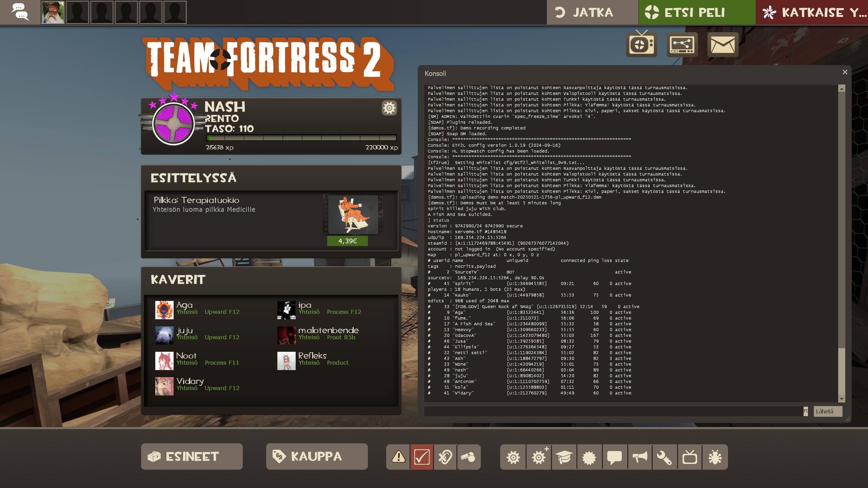Open the featured Terapiatuokio taunt thumbnail
This screenshot has width=868, height=488.
pyautogui.click(x=353, y=215)
